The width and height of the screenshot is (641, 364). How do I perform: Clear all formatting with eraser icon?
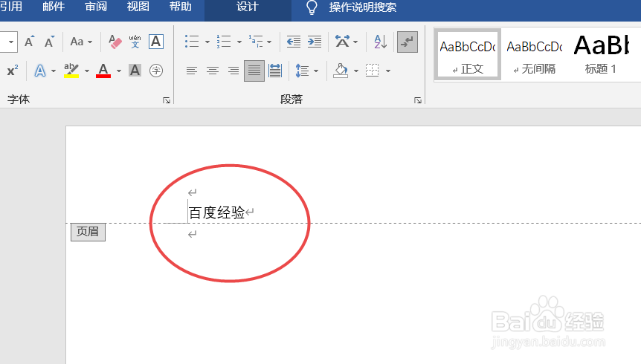tap(115, 42)
